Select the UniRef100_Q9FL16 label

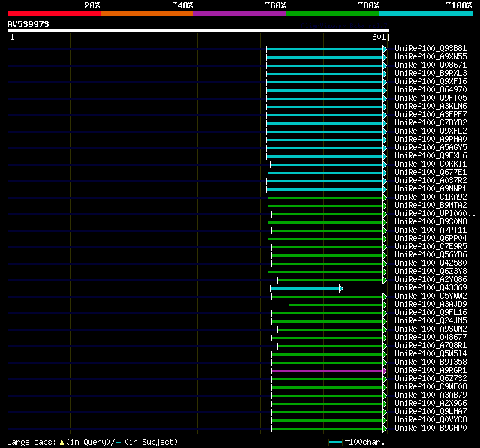(x=430, y=313)
